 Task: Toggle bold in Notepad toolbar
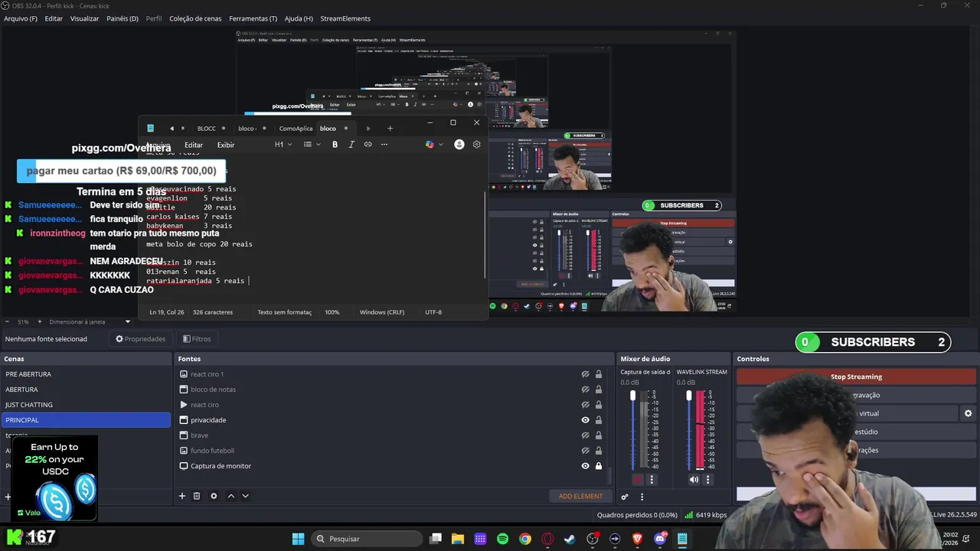pos(335,145)
